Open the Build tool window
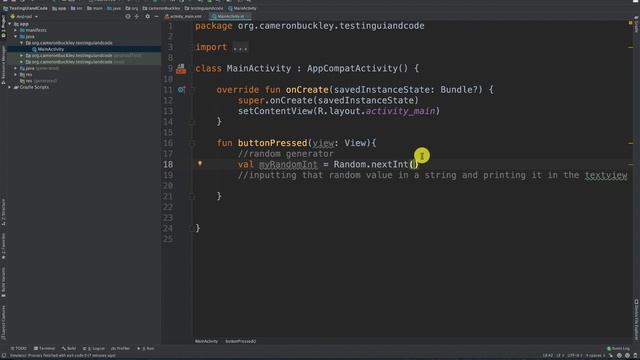 click(x=69, y=349)
